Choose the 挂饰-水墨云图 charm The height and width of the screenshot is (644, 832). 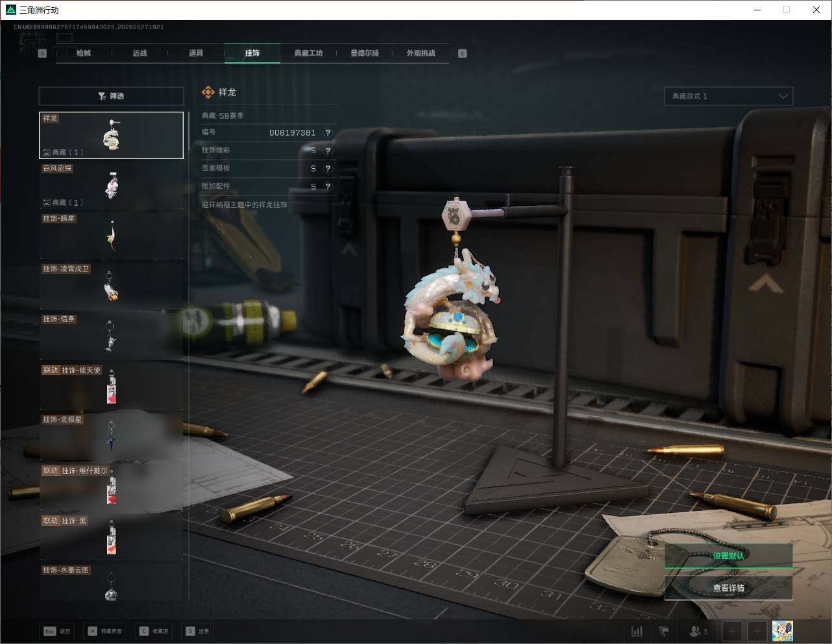(x=111, y=582)
